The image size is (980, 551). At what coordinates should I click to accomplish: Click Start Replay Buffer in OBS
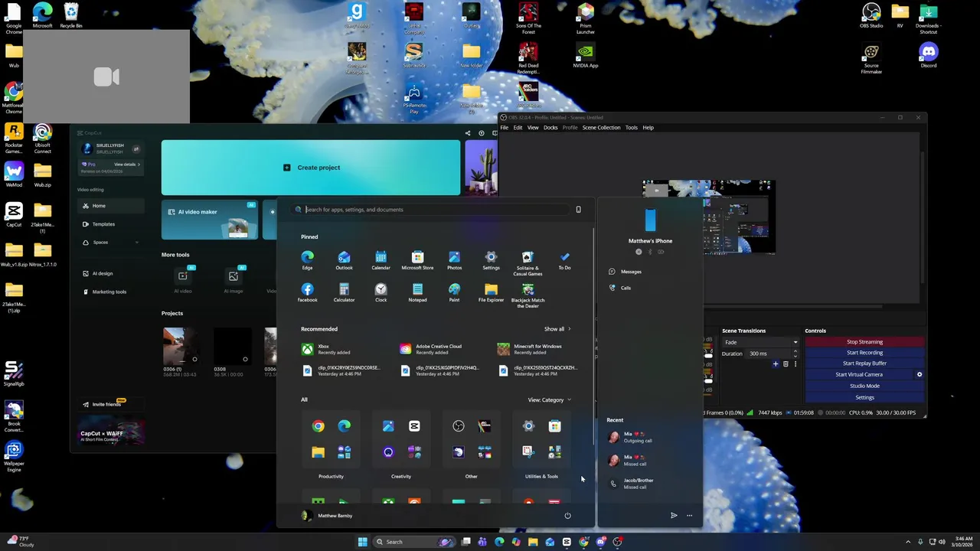(864, 364)
